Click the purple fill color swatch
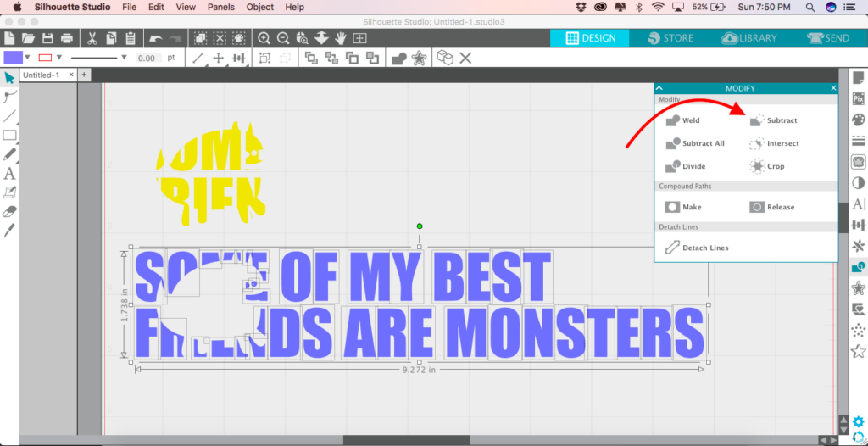 click(x=14, y=58)
